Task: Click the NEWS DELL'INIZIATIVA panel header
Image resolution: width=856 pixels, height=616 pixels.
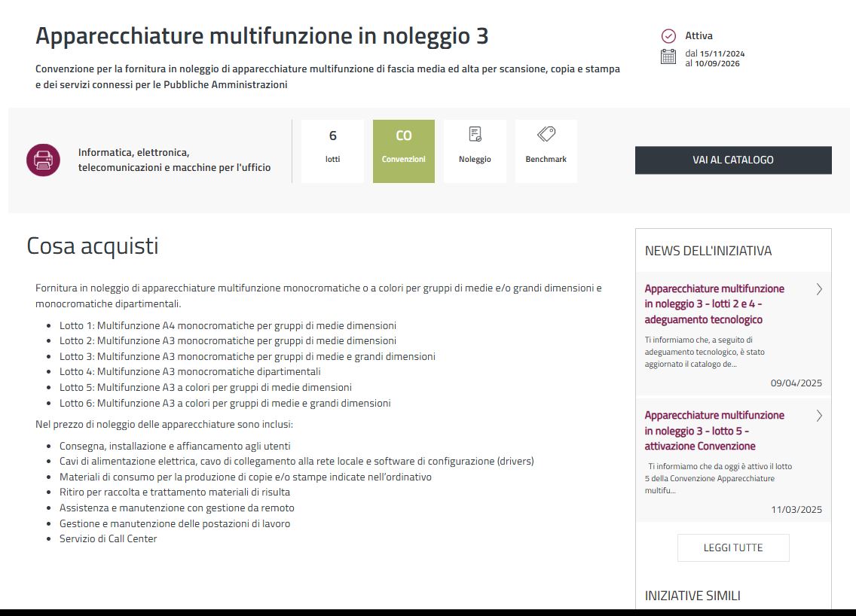Action: click(x=708, y=251)
